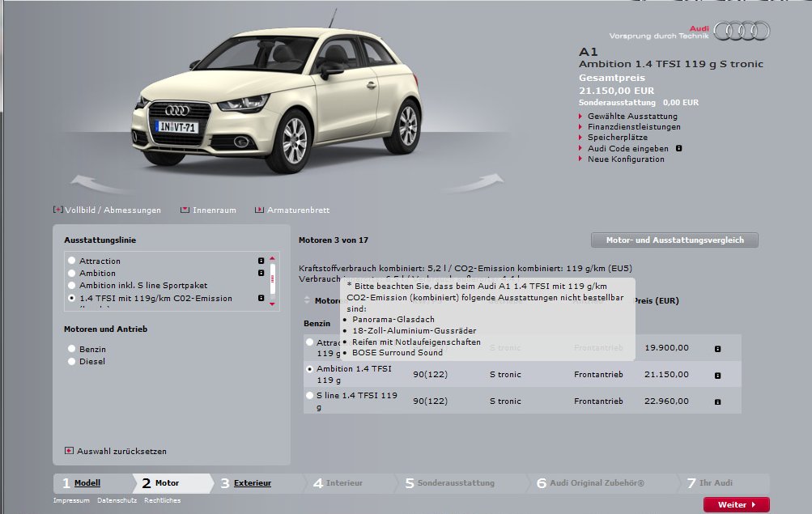The image size is (812, 514).
Task: Click the Innenraum view icon
Action: (185, 210)
